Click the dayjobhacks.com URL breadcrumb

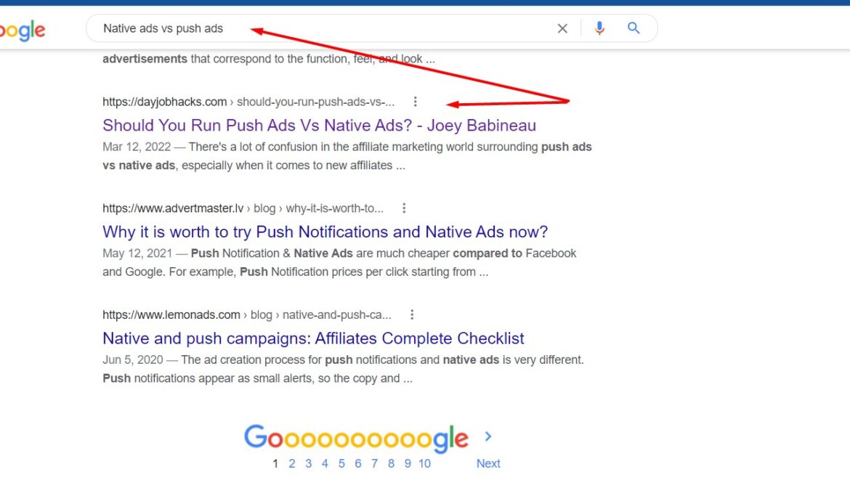tap(248, 102)
